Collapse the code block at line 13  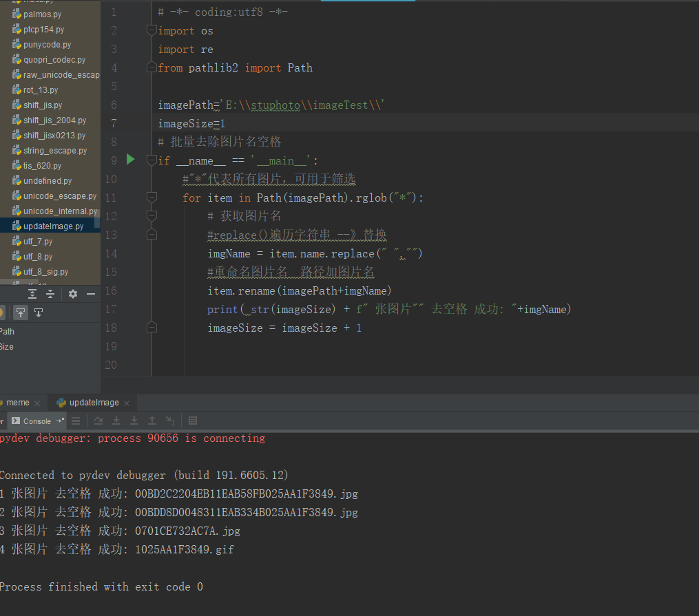click(152, 234)
